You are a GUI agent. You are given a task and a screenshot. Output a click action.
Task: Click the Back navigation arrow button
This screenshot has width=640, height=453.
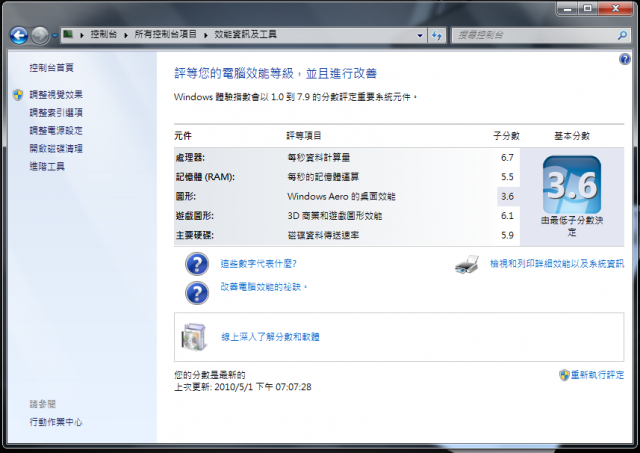point(19,36)
